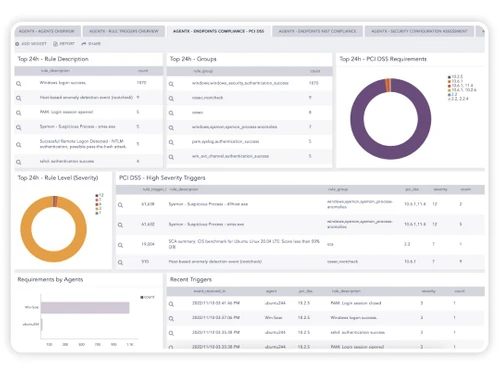Click the Win-Scar agent cell in Recent Triggers
Image resolution: width=500 pixels, height=375 pixels.
click(x=273, y=318)
